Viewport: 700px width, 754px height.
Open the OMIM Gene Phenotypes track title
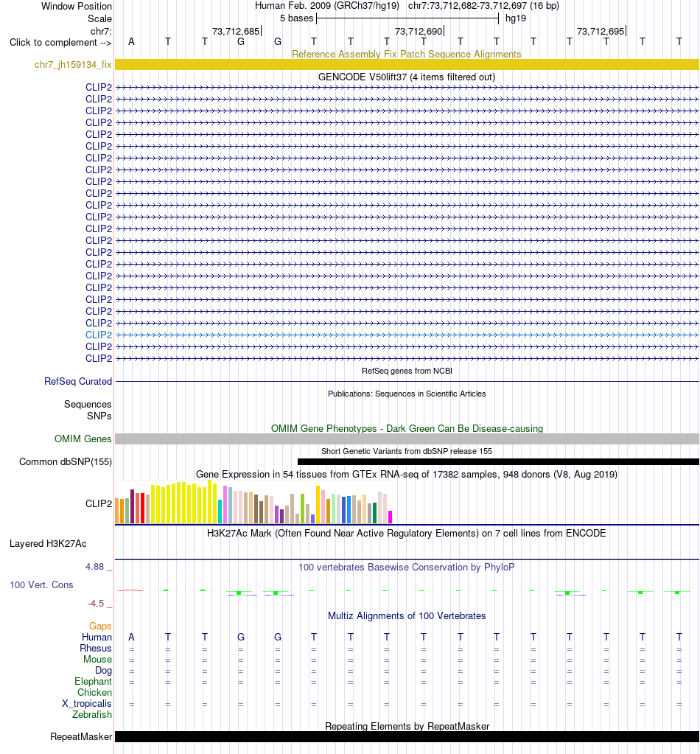(407, 428)
